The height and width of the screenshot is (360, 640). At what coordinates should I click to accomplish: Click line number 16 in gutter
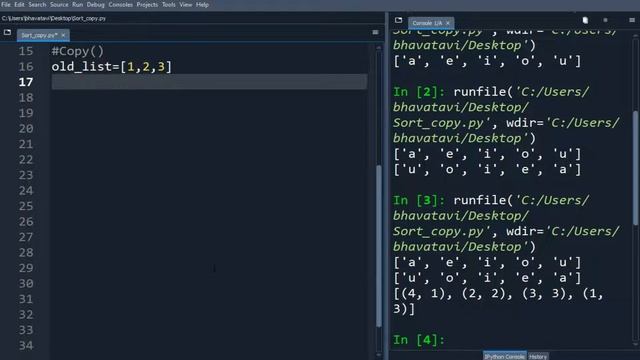(x=26, y=67)
